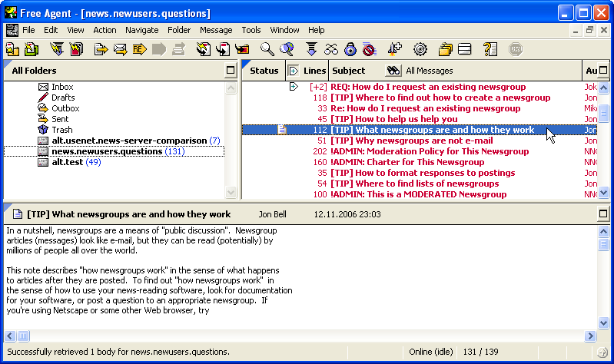Click the Watch Thread glasses icon
Viewport: 614px width, 364px height.
coord(331,50)
